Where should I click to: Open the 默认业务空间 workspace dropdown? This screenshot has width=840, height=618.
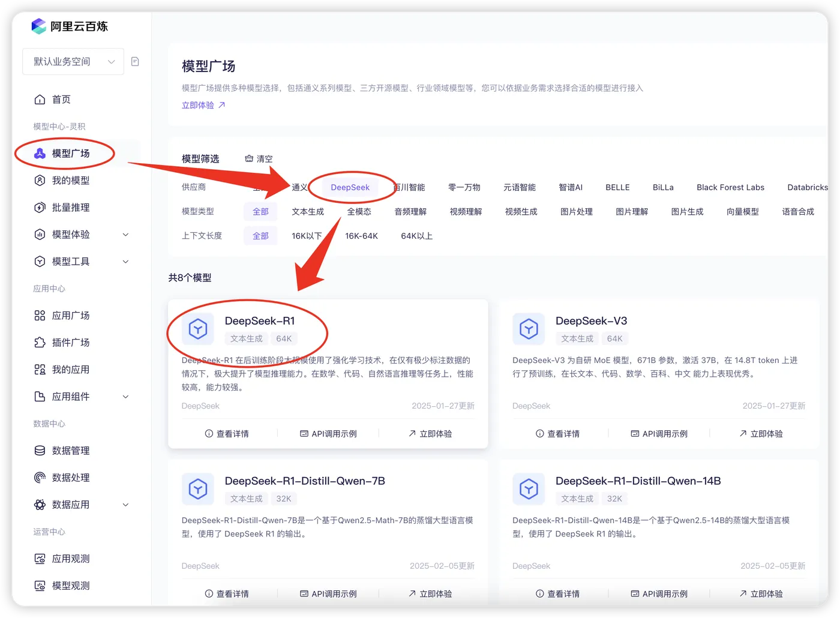(73, 62)
